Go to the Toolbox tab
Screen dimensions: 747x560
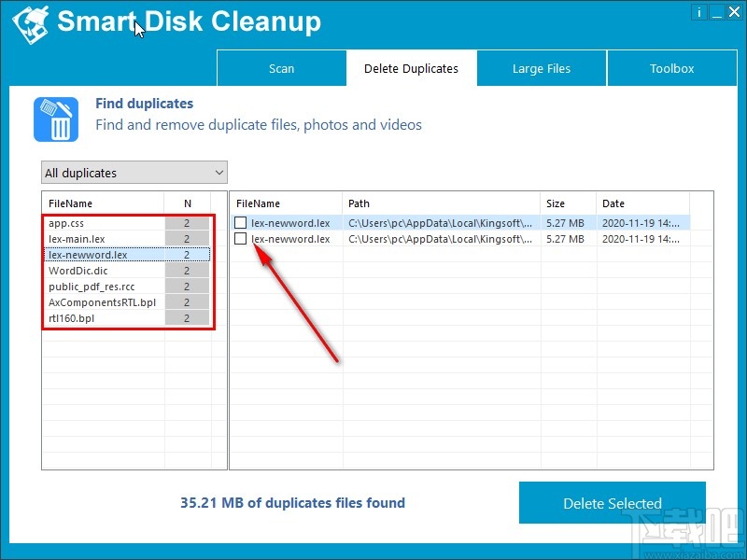[671, 68]
